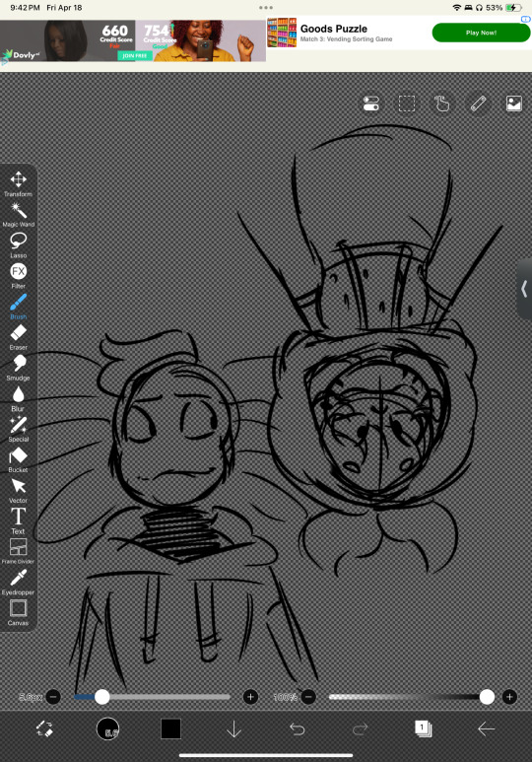Switch to the Eraser tool
532x762 pixels.
tap(18, 337)
